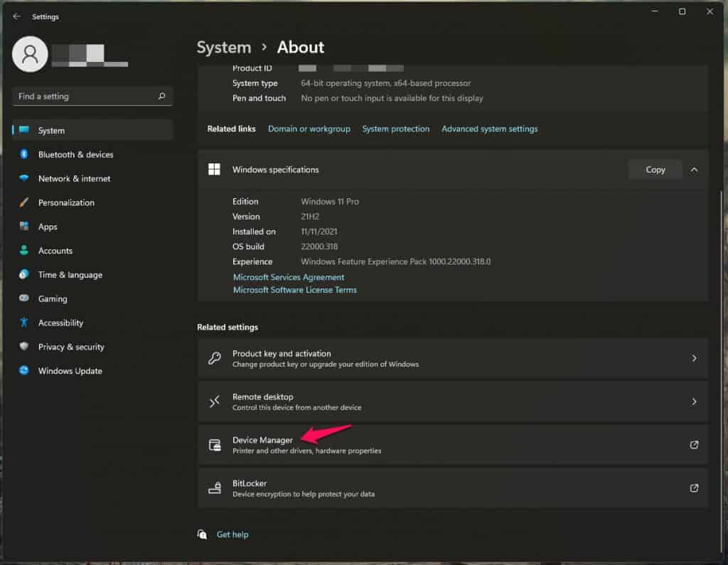Open Advanced system settings link

coord(489,129)
